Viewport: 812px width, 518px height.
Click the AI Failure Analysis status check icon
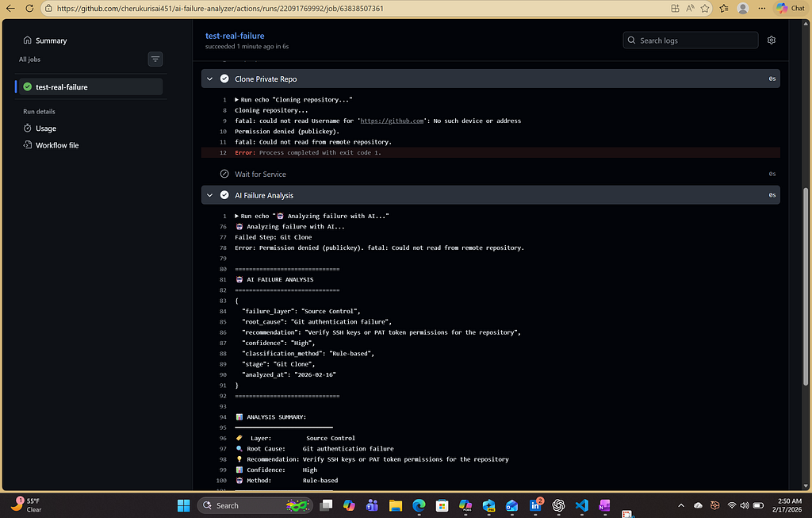[x=224, y=195]
